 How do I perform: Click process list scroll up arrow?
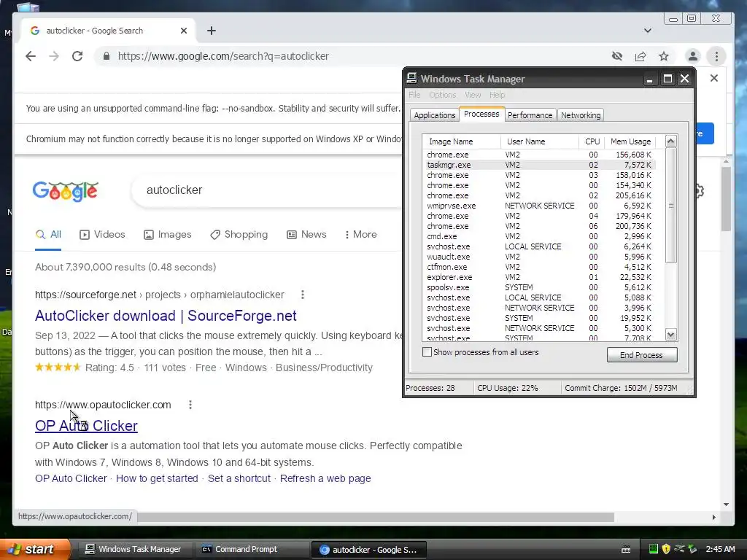(x=671, y=141)
